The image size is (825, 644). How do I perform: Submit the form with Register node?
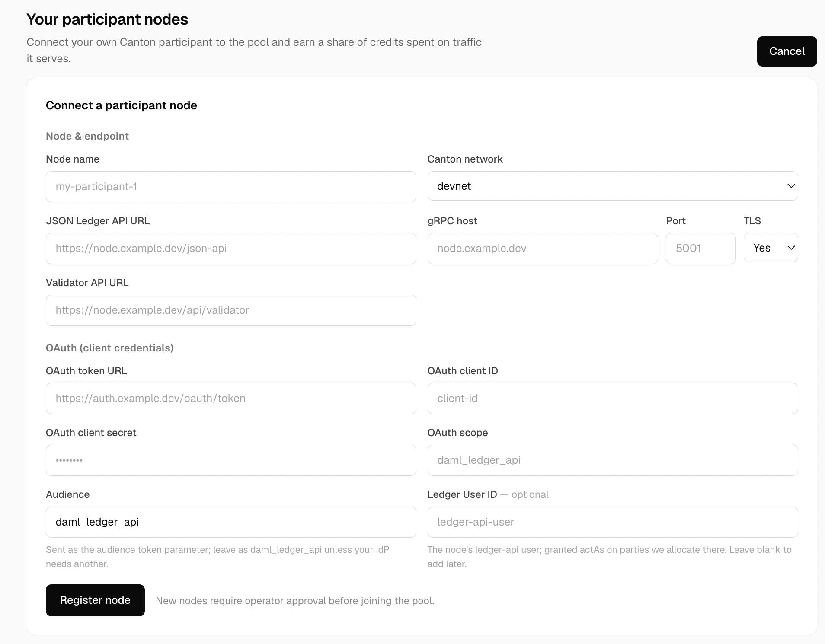[95, 600]
